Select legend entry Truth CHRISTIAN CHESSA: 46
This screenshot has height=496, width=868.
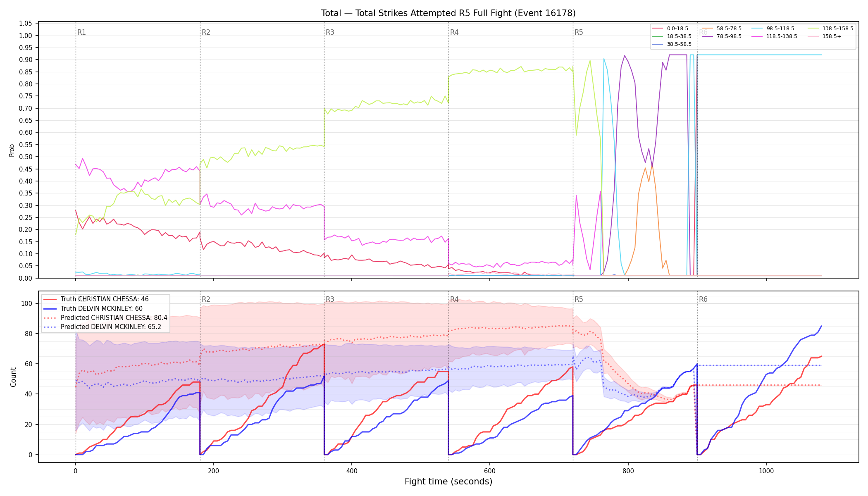tap(96, 299)
